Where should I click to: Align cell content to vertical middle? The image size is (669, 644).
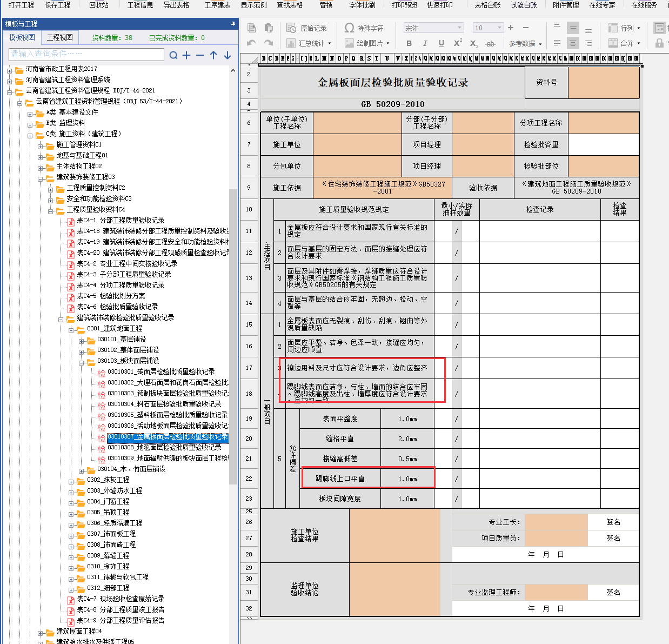pos(573,28)
